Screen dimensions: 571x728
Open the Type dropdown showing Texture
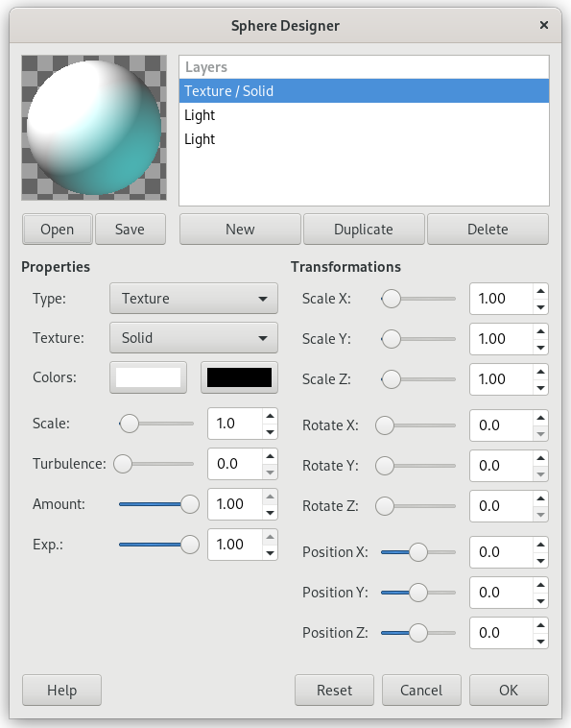pos(194,299)
